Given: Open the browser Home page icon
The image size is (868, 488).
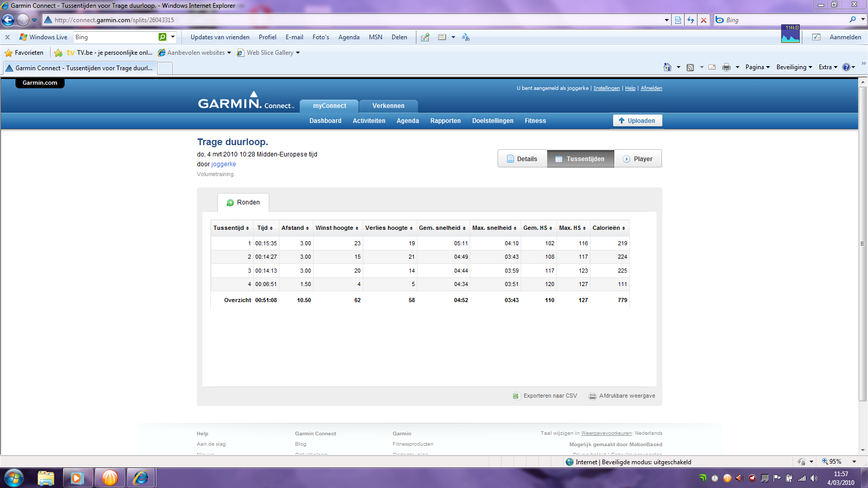Looking at the screenshot, I should 668,67.
